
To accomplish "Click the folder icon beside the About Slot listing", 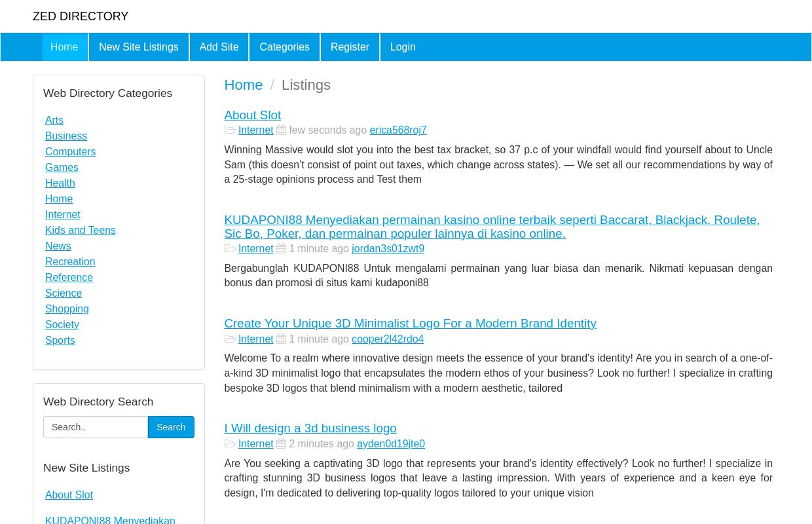I will coord(231,130).
